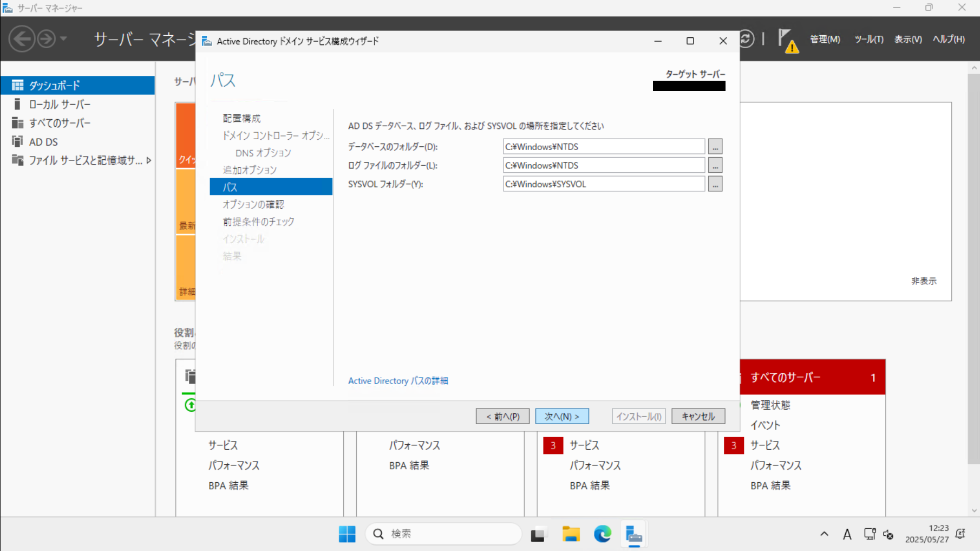Select すべてのサーバー in the left sidebar

[77, 123]
